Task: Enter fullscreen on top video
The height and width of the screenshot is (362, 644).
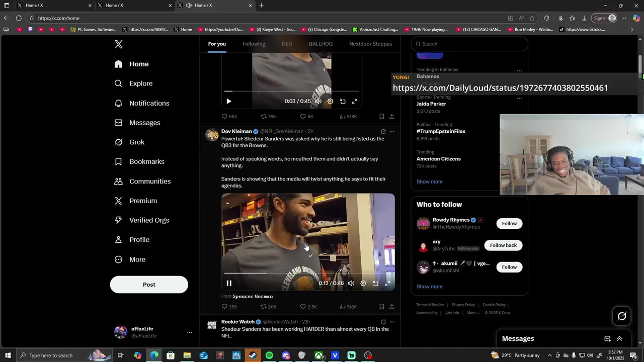Action: tap(355, 101)
